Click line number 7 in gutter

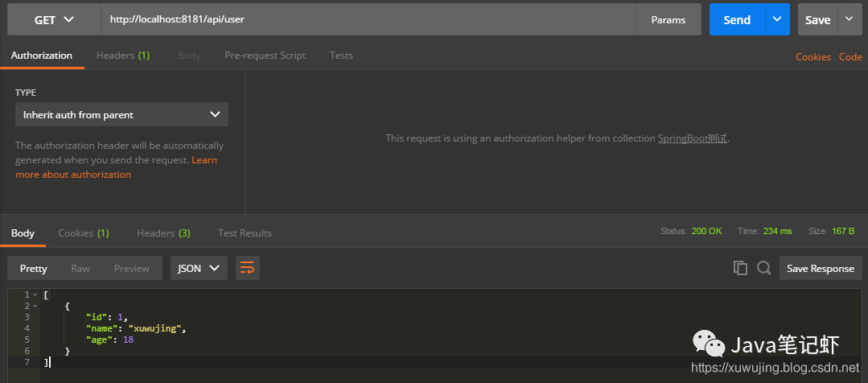coord(27,362)
